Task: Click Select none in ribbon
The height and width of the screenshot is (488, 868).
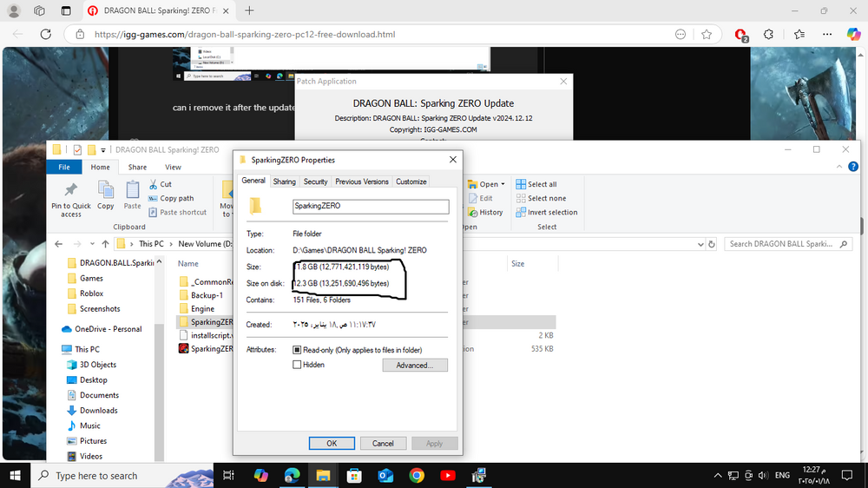Action: coord(541,198)
